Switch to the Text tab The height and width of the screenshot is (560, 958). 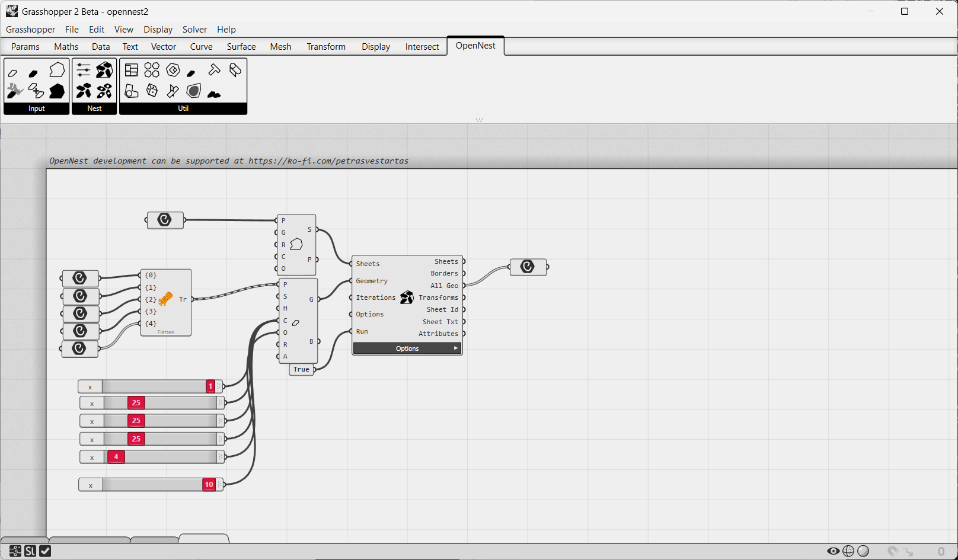[x=130, y=47]
